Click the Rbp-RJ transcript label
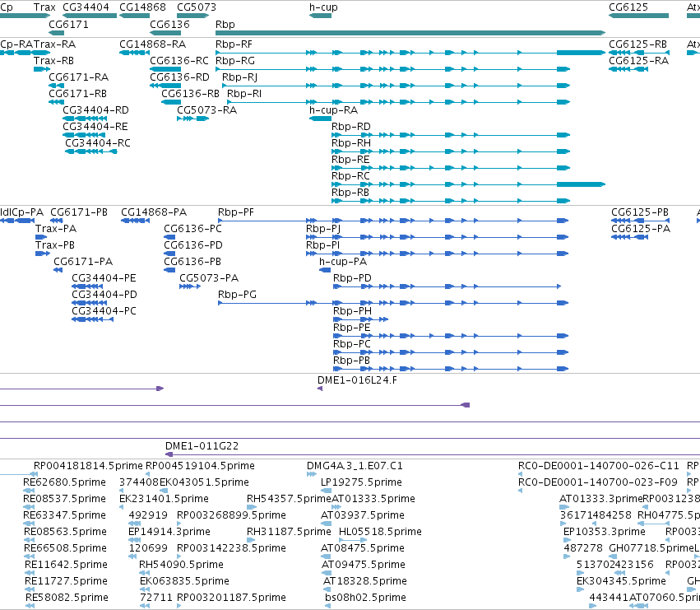The image size is (700, 610). point(239,77)
